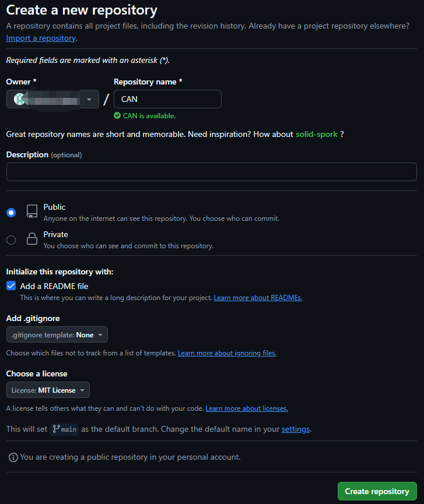The height and width of the screenshot is (504, 424).
Task: Open the settings link for default branch
Action: pos(296,429)
